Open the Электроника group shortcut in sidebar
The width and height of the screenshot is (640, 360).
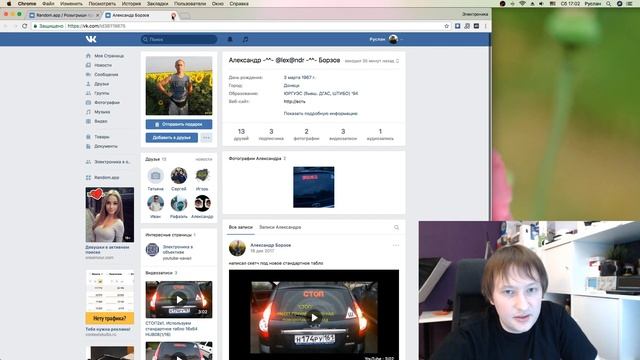click(112, 162)
